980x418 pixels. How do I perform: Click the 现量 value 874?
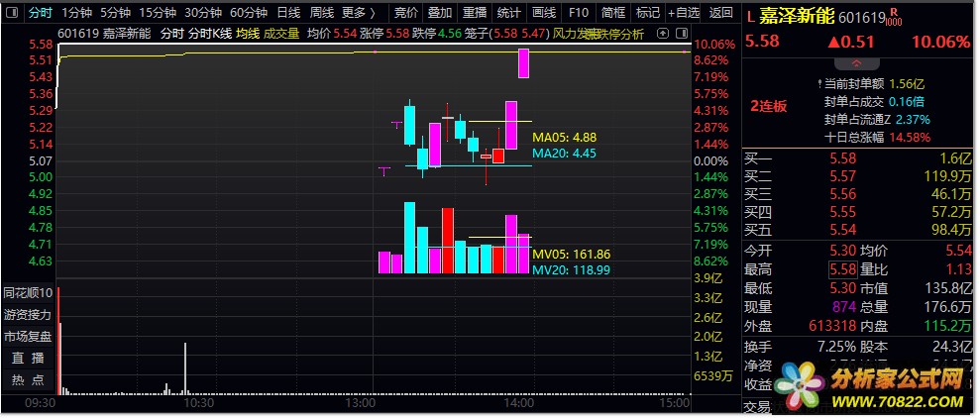[845, 307]
